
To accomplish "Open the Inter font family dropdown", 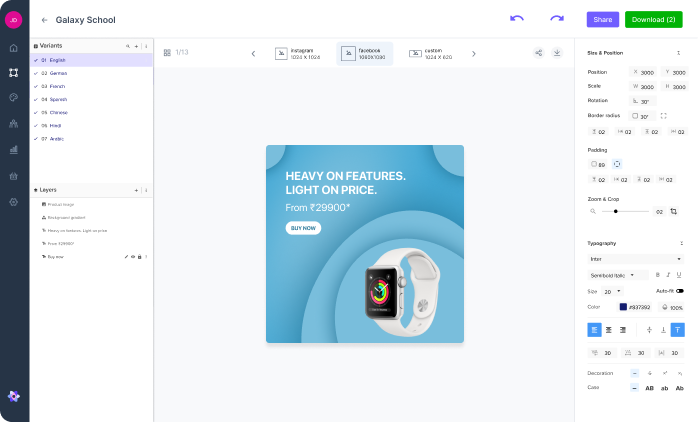I will click(636, 259).
